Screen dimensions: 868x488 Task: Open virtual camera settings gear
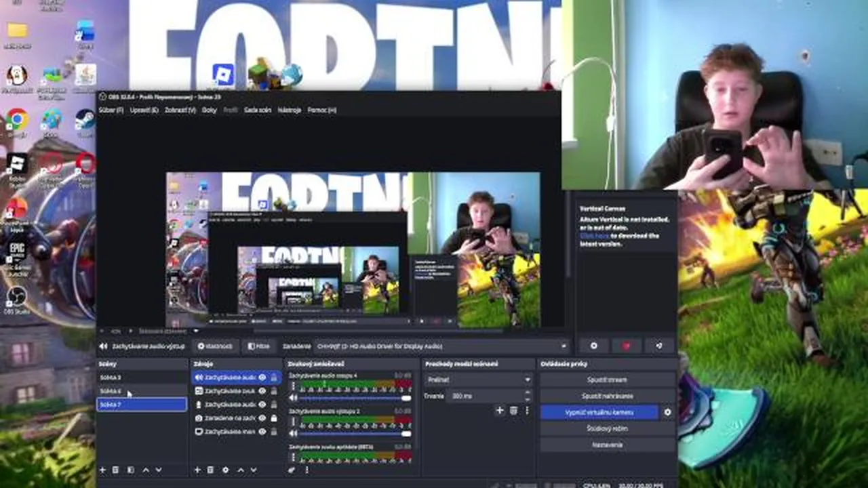667,412
